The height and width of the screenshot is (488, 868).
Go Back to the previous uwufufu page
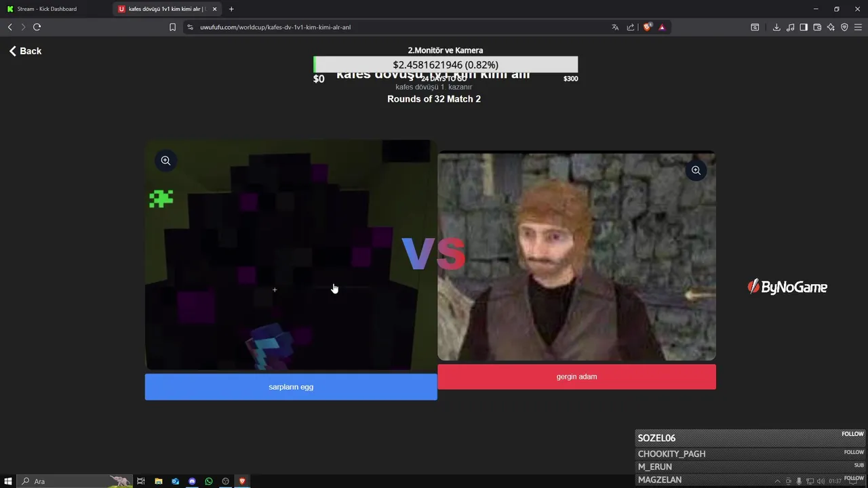pos(25,51)
